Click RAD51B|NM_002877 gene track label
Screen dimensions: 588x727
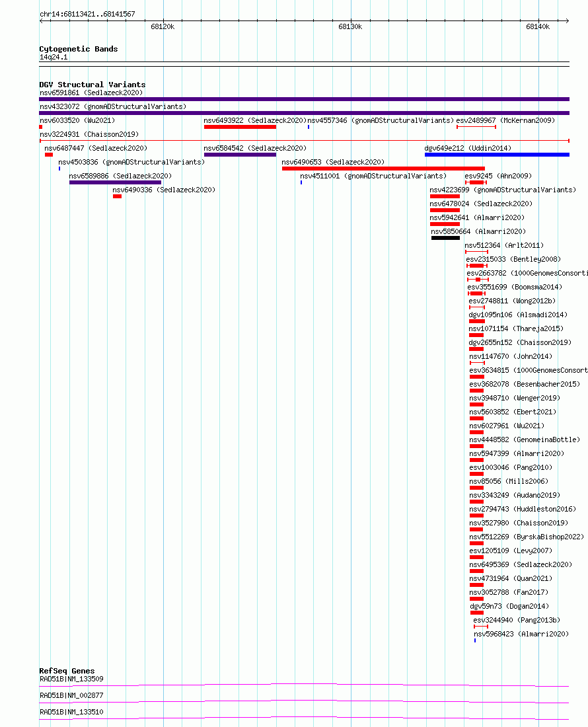72,696
